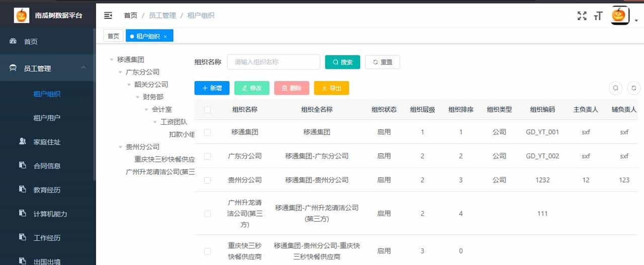Image resolution: width=644 pixels, height=265 pixels.
Task: Click the dashboard icon next to 首页
Action: 14,41
